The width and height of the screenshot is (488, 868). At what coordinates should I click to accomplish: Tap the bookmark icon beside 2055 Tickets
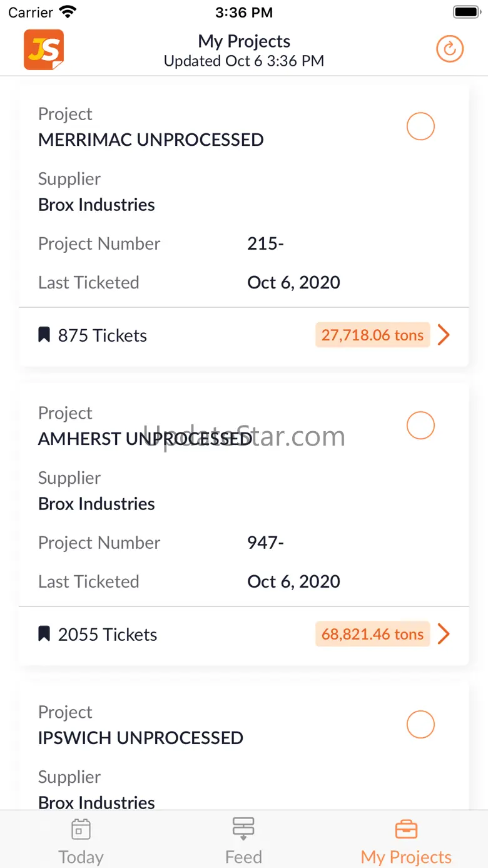point(44,634)
